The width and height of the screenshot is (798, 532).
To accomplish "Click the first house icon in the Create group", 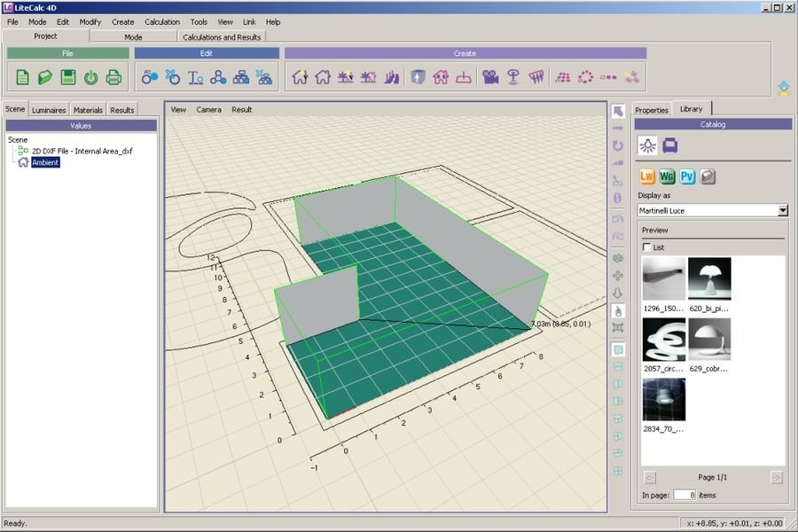I will point(300,77).
